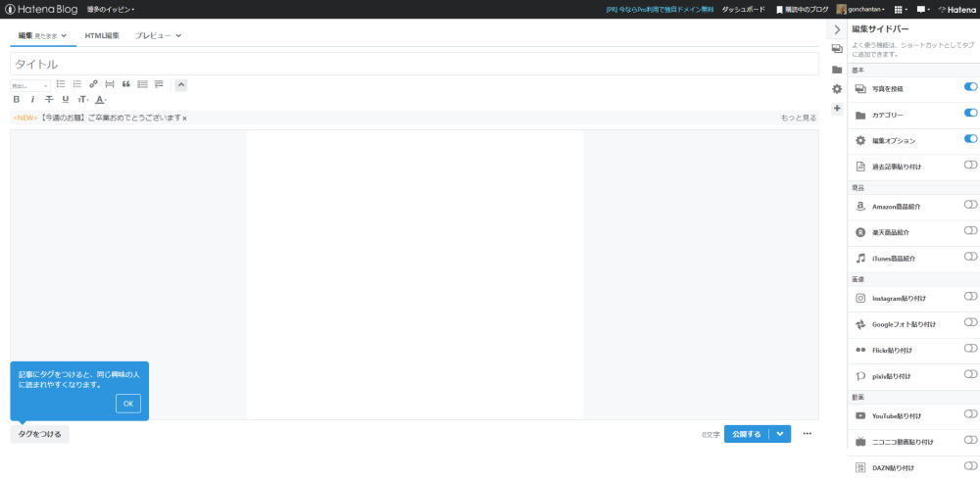This screenshot has height=480, width=980.
Task: Turn on the ニコニコ動画貼り付け toggle
Action: tap(970, 440)
